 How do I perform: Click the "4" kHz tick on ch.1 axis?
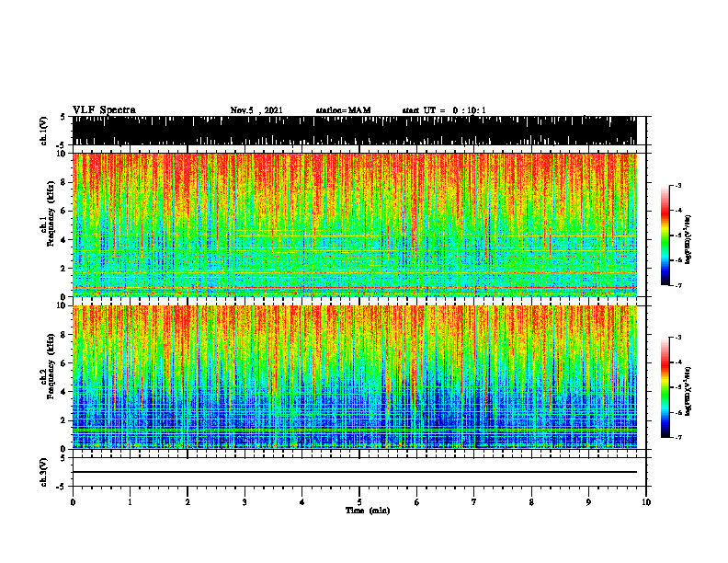pos(64,240)
